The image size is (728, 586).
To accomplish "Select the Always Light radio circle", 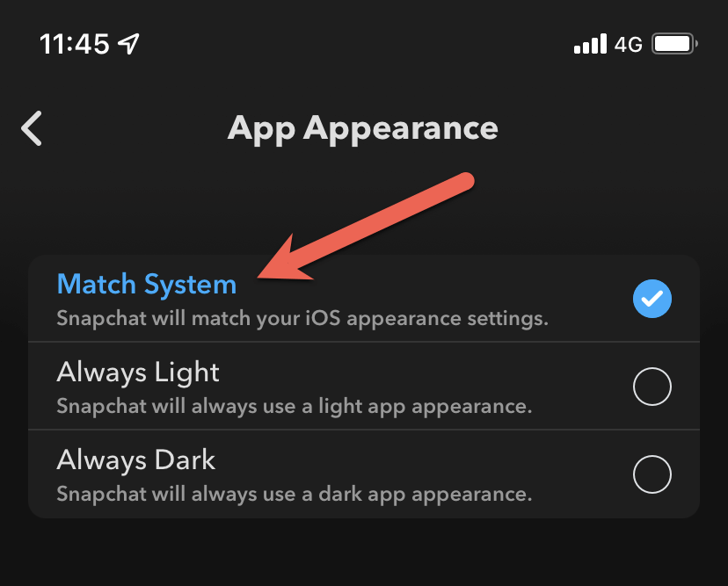I will coord(652,387).
